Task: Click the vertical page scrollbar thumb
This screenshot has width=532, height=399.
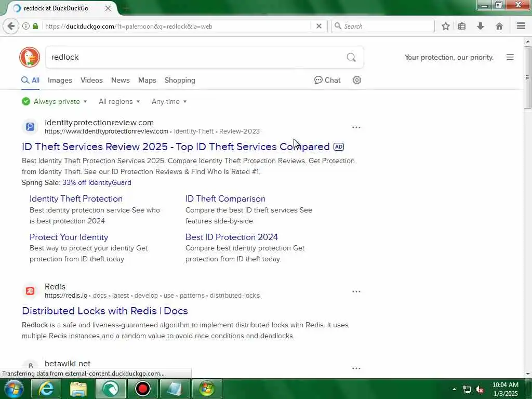Action: tap(527, 77)
